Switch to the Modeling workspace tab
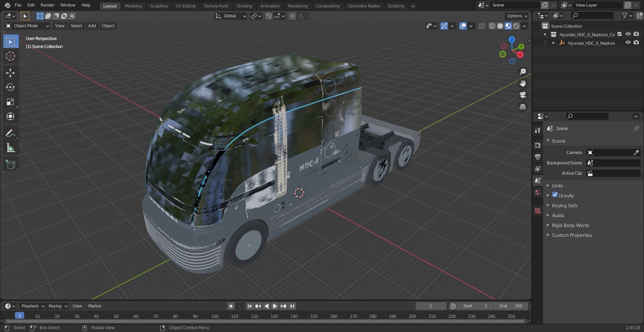644x332 pixels. 133,6
